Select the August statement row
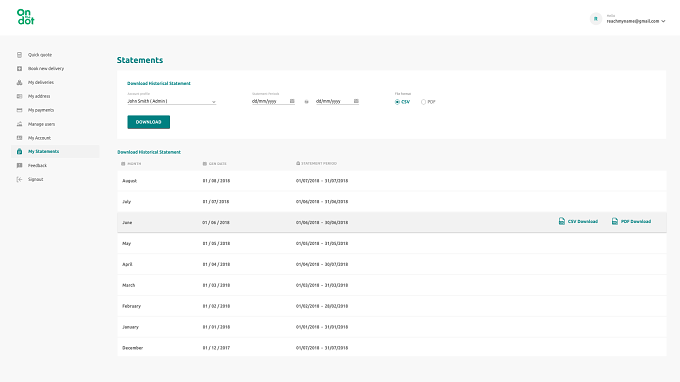680x382 pixels. click(x=392, y=181)
